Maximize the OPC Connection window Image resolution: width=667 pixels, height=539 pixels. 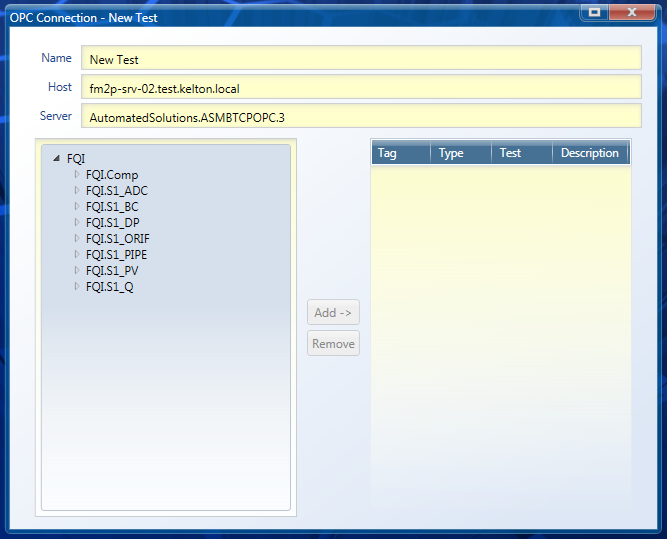pyautogui.click(x=594, y=12)
